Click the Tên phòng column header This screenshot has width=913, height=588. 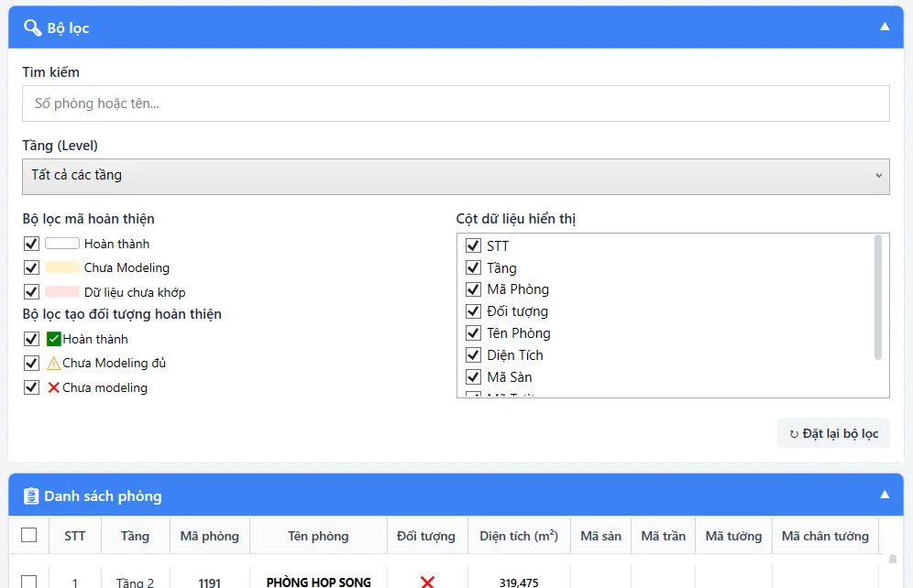tap(318, 536)
